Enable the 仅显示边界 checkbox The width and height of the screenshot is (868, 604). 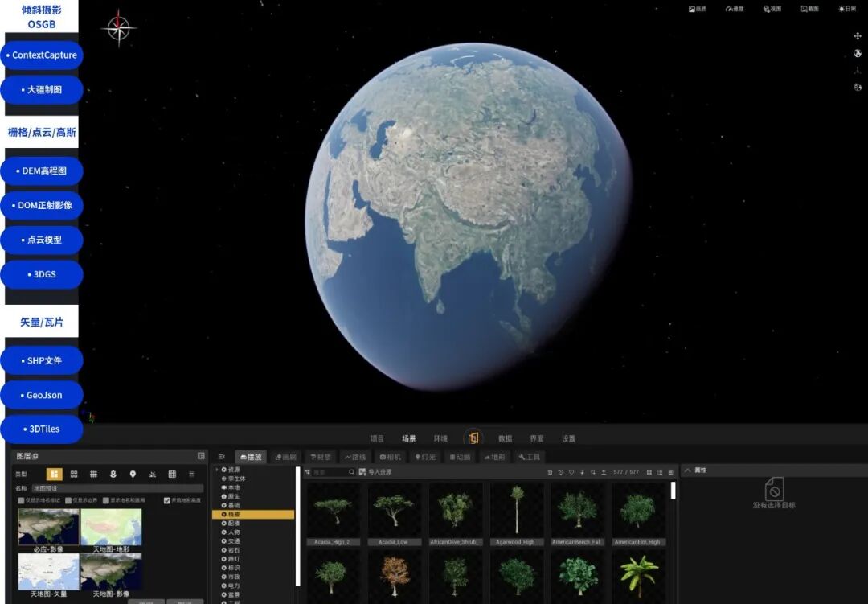(68, 500)
